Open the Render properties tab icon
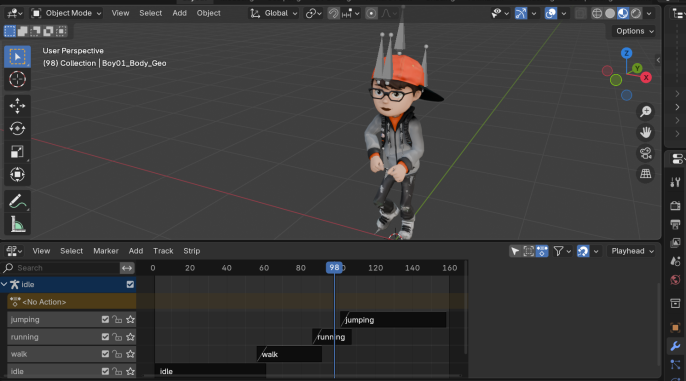The width and height of the screenshot is (686, 381). (x=675, y=205)
